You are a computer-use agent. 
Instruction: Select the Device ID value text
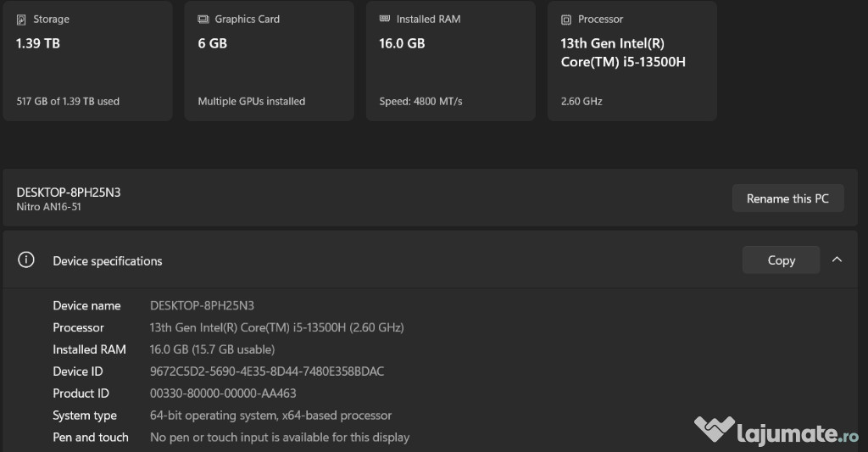point(267,371)
